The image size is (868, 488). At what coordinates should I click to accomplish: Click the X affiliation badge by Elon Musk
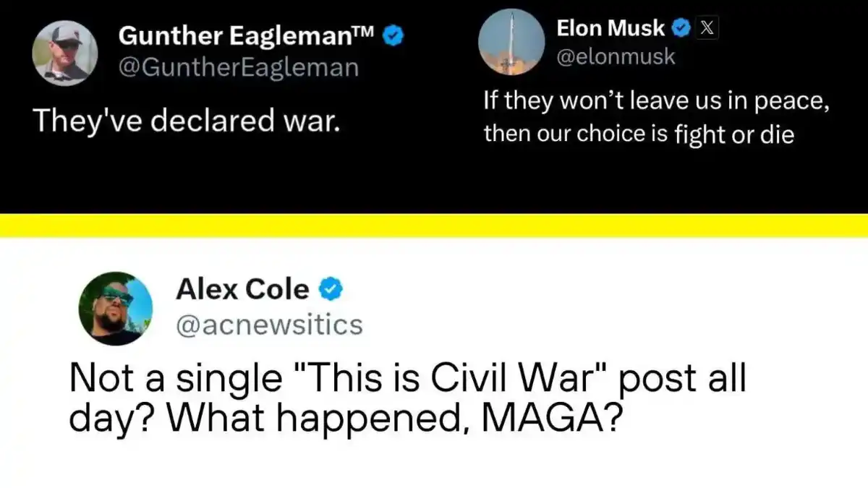point(707,28)
